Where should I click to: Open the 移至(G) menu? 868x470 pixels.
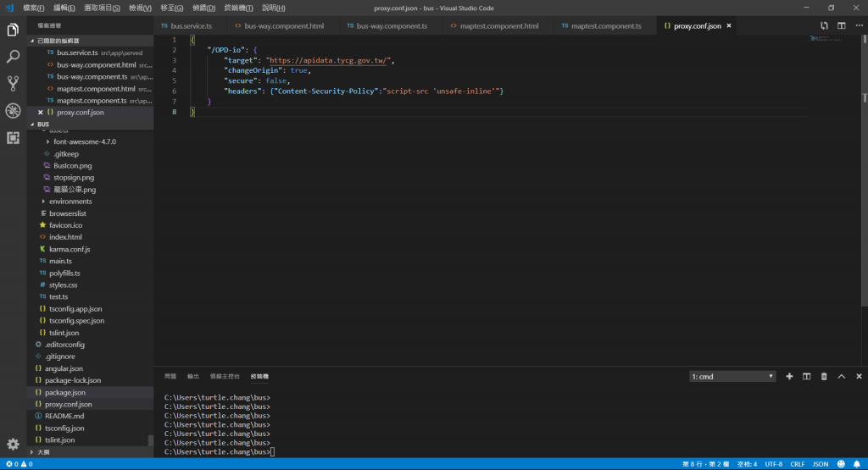click(171, 8)
